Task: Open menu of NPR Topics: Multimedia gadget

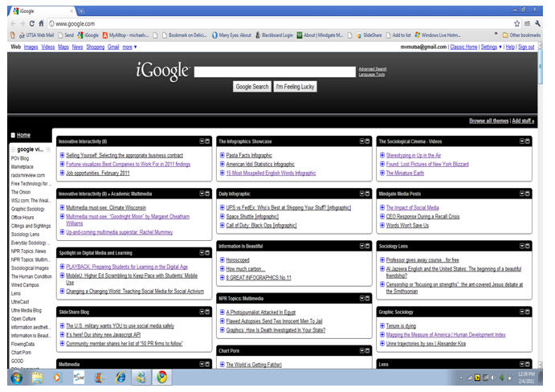Action: click(362, 299)
